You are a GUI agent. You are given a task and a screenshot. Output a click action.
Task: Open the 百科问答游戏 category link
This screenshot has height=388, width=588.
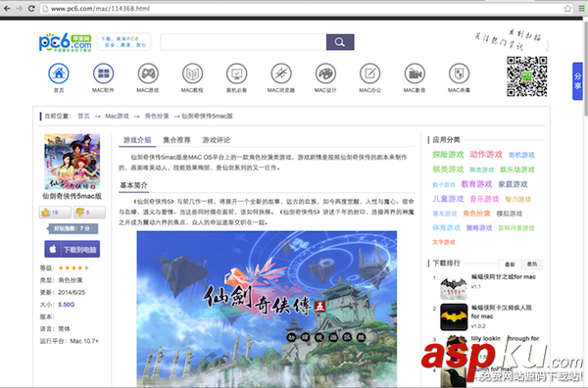click(516, 228)
